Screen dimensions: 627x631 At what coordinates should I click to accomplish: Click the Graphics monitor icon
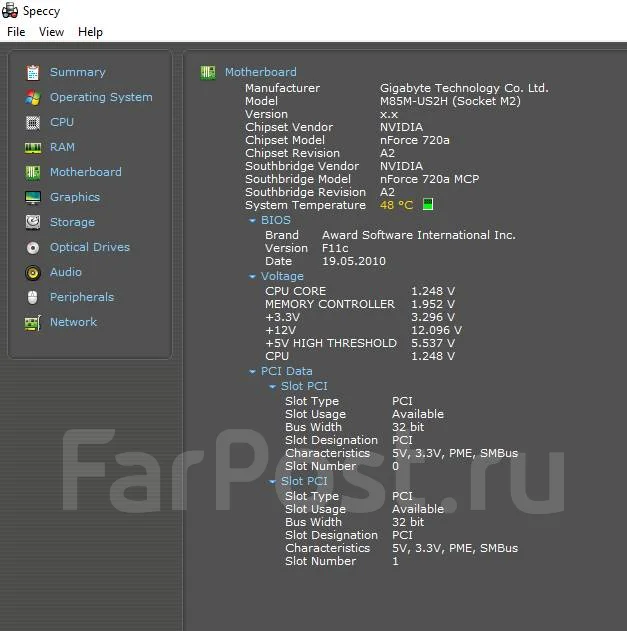(33, 198)
